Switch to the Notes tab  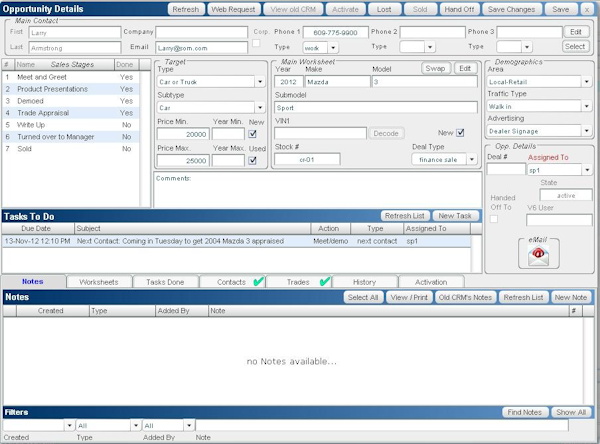pos(33,281)
